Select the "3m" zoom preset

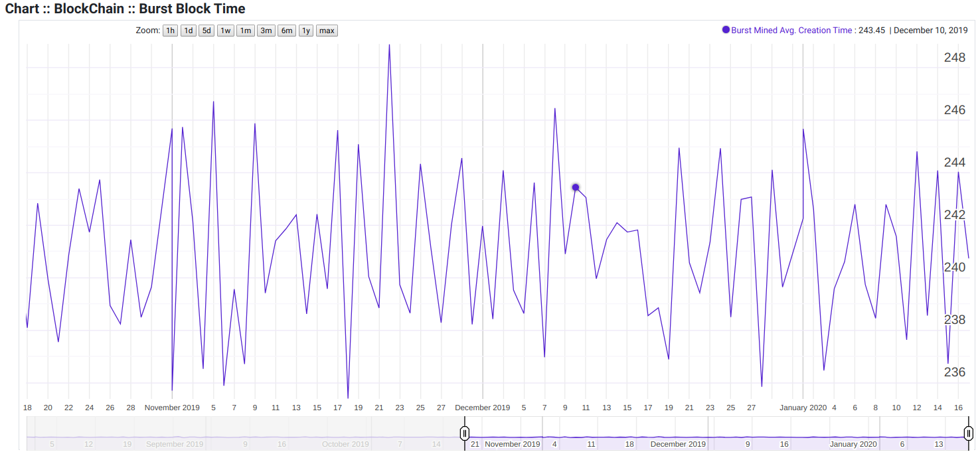coord(266,30)
